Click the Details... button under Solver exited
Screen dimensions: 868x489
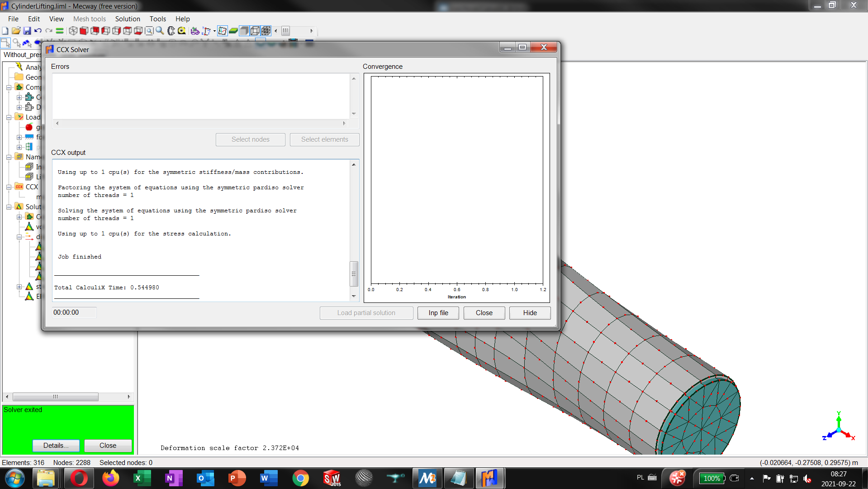coord(56,446)
